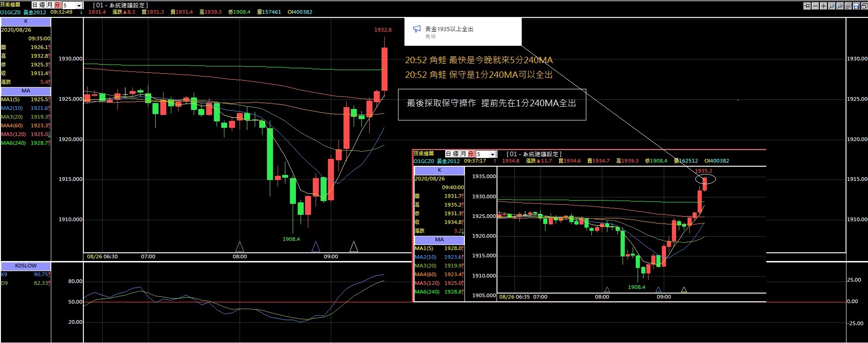Click the interval value field showing 5
The image size is (868, 343).
(69, 5)
